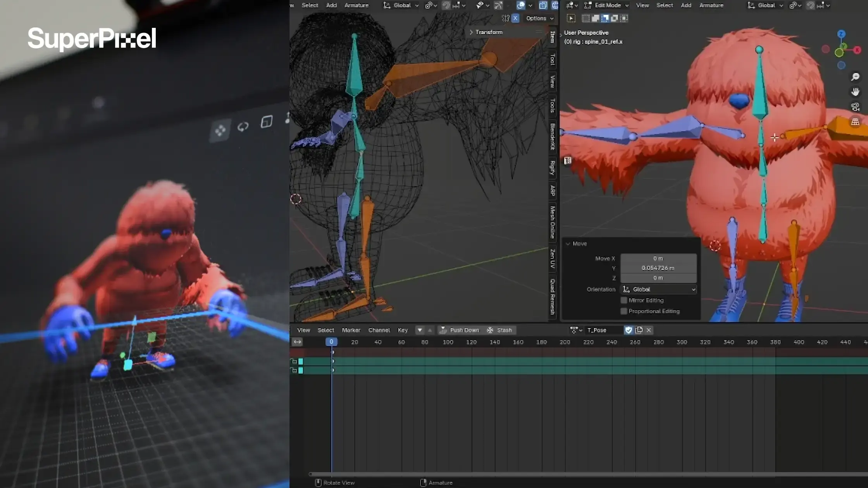Click the Move Y value field

pyautogui.click(x=658, y=268)
